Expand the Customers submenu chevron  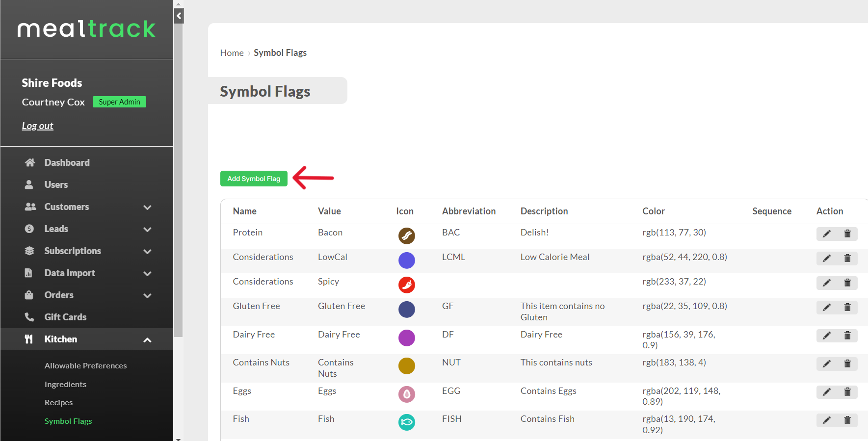[147, 208]
